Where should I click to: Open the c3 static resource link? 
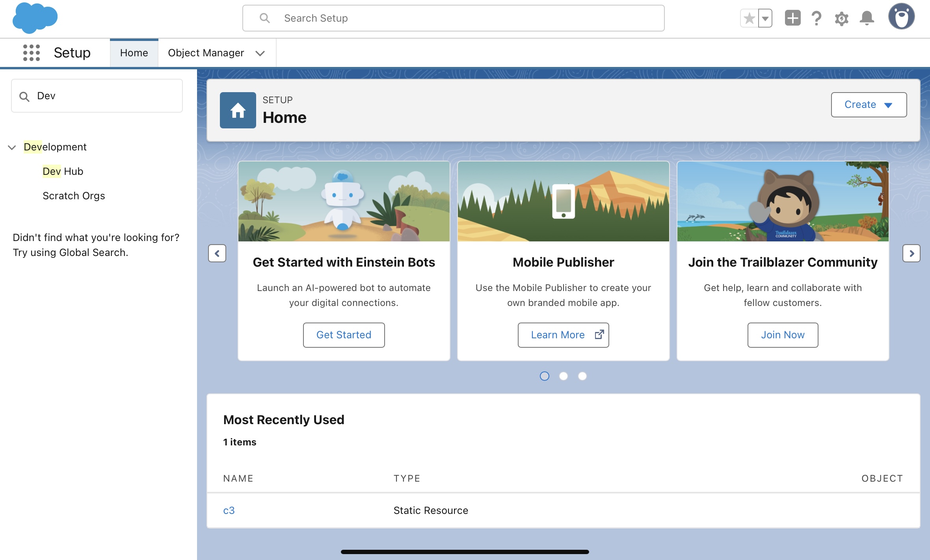[229, 510]
